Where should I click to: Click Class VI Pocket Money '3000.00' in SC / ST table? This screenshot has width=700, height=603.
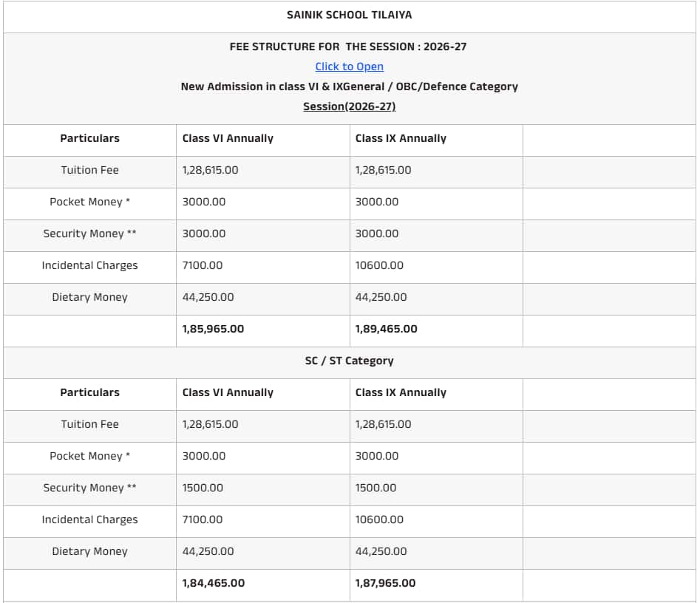[x=204, y=456]
